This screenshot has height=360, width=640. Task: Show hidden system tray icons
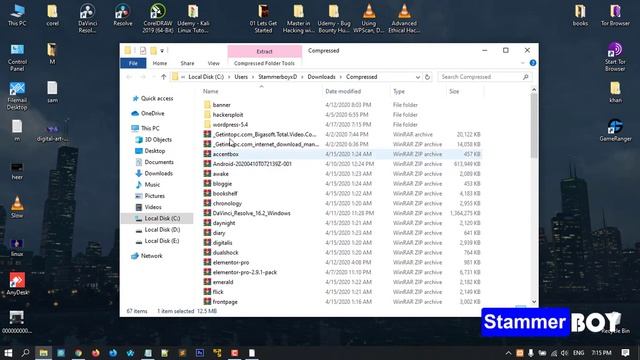[x=508, y=353]
